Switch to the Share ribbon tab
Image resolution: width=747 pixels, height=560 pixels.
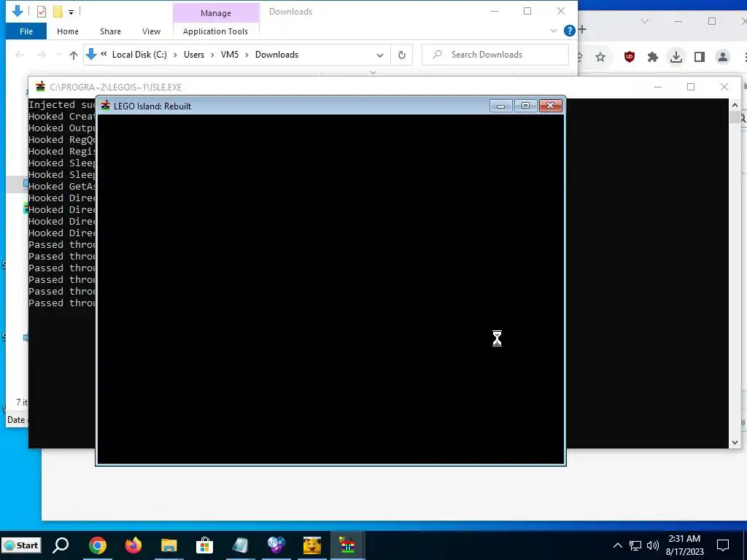[110, 31]
